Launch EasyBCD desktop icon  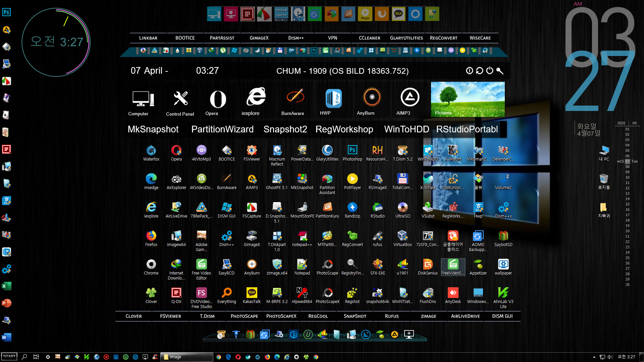(x=227, y=267)
